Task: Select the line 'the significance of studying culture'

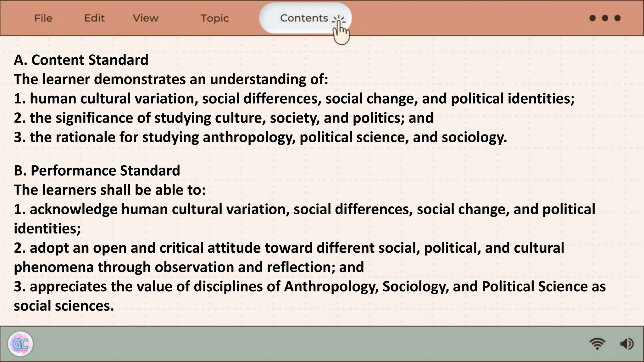Action: click(223, 118)
